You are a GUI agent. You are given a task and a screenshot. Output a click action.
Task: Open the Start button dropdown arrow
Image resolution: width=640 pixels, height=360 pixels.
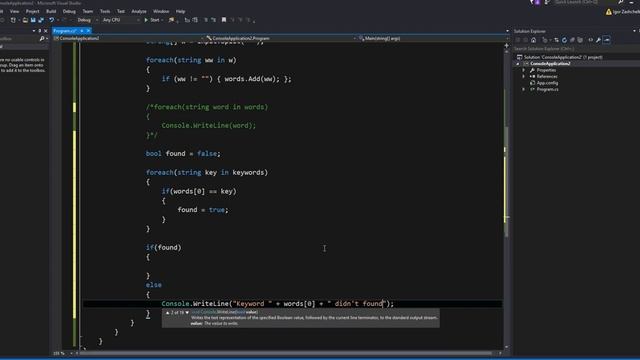point(162,20)
